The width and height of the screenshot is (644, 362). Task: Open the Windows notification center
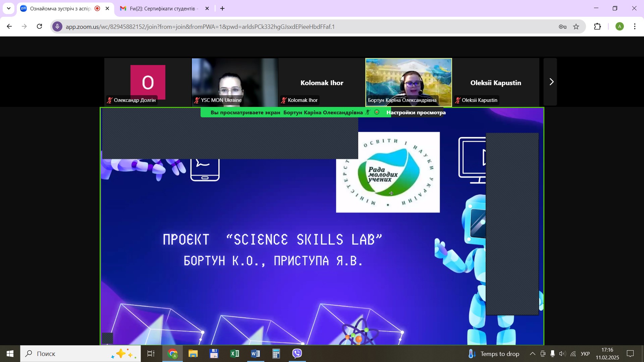click(x=631, y=354)
